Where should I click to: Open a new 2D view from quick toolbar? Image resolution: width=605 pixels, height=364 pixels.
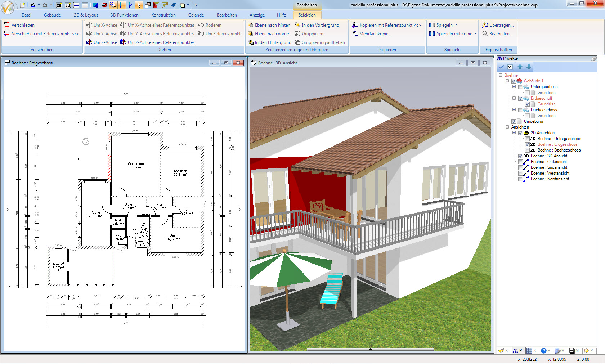coord(59,5)
